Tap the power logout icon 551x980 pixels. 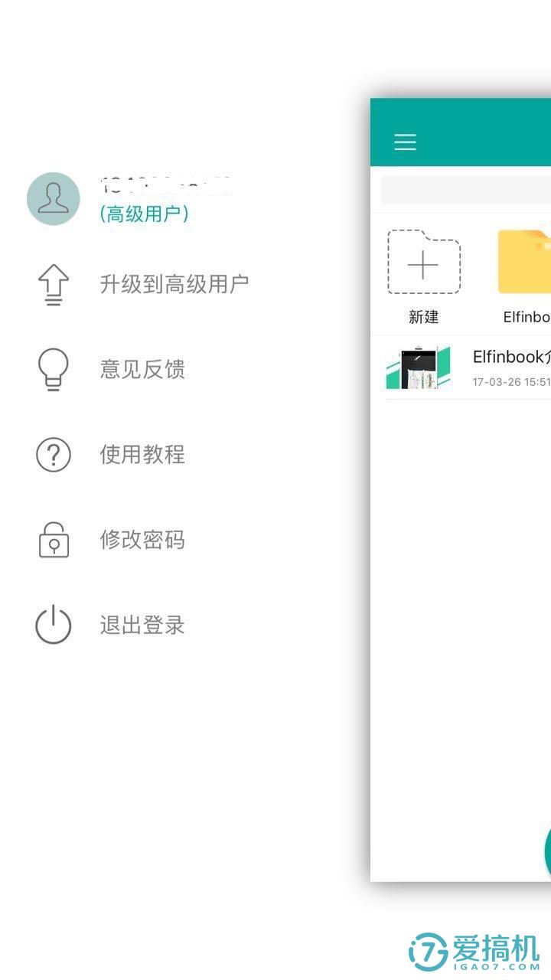[x=54, y=625]
